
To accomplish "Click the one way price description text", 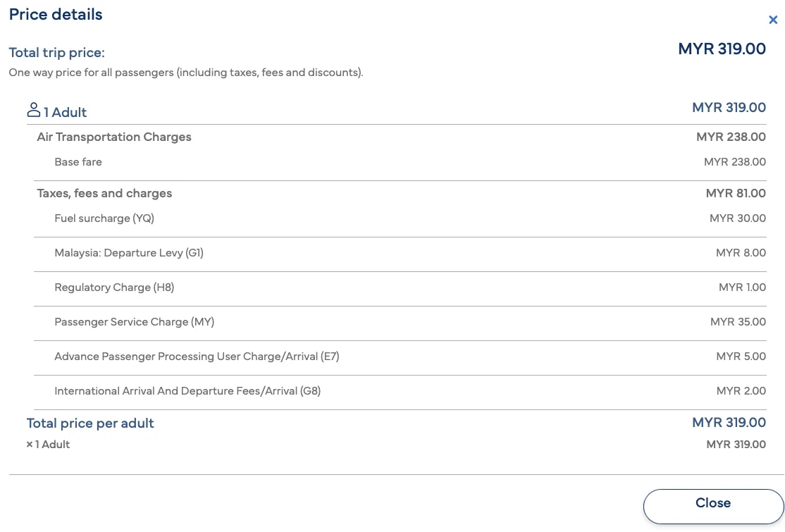I will pos(186,73).
